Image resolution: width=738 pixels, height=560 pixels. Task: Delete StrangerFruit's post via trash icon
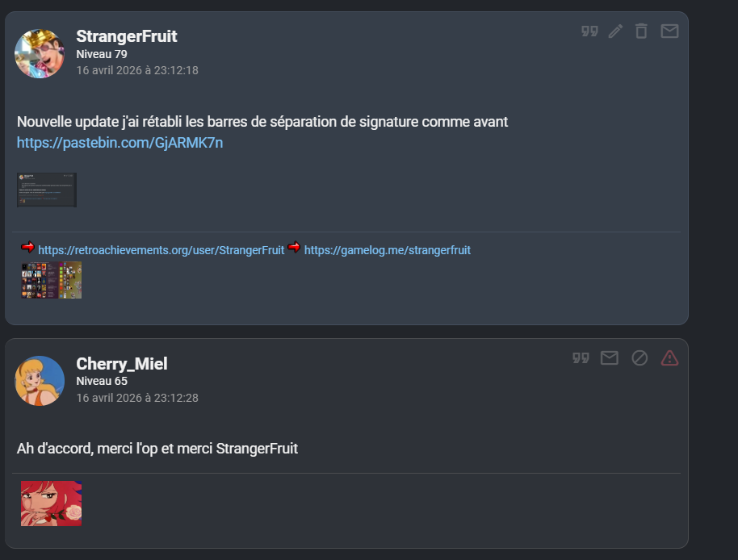tap(641, 31)
